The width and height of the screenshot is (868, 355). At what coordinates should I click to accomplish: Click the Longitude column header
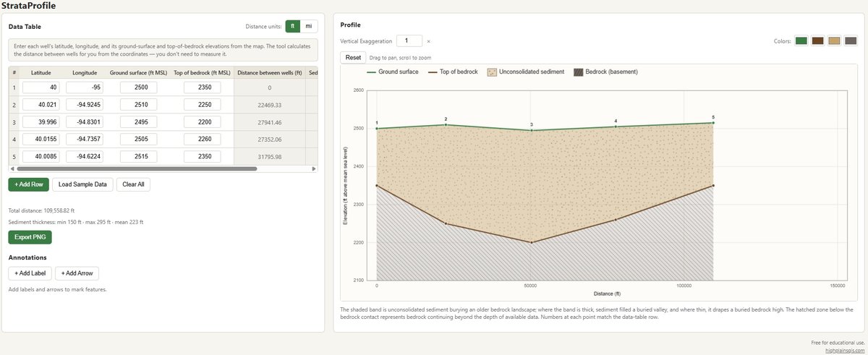85,73
